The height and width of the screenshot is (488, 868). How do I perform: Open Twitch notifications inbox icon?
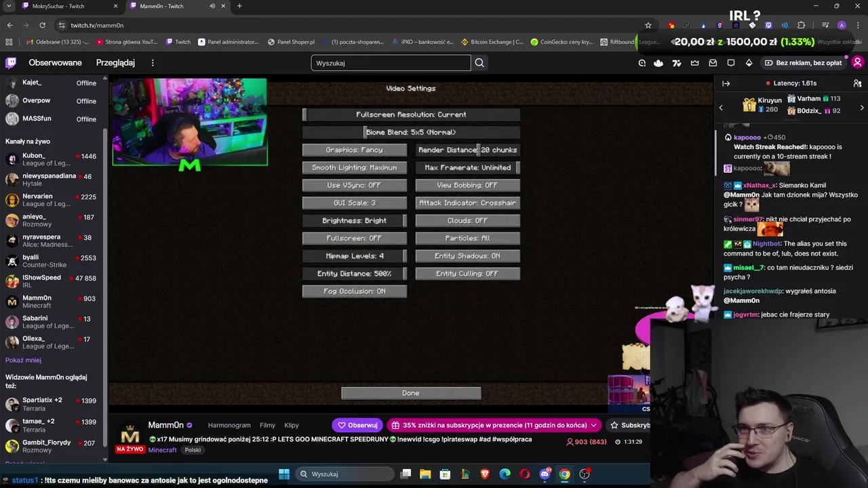[x=713, y=63]
